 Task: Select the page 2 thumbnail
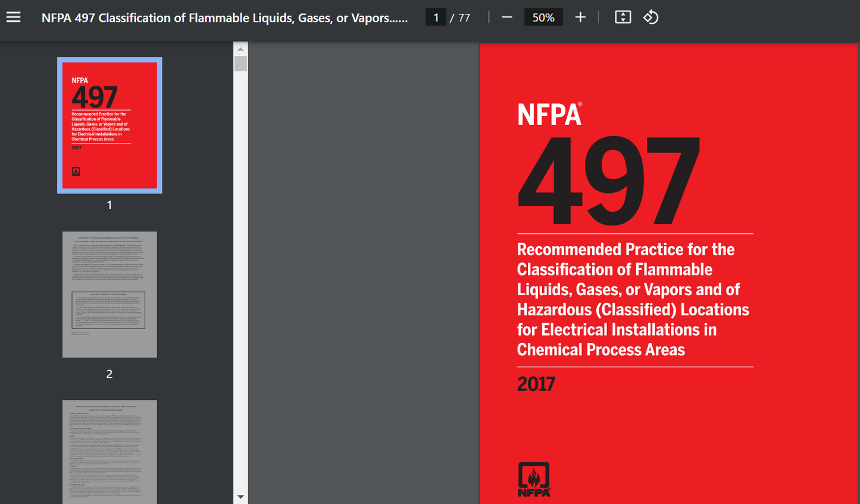tap(109, 294)
